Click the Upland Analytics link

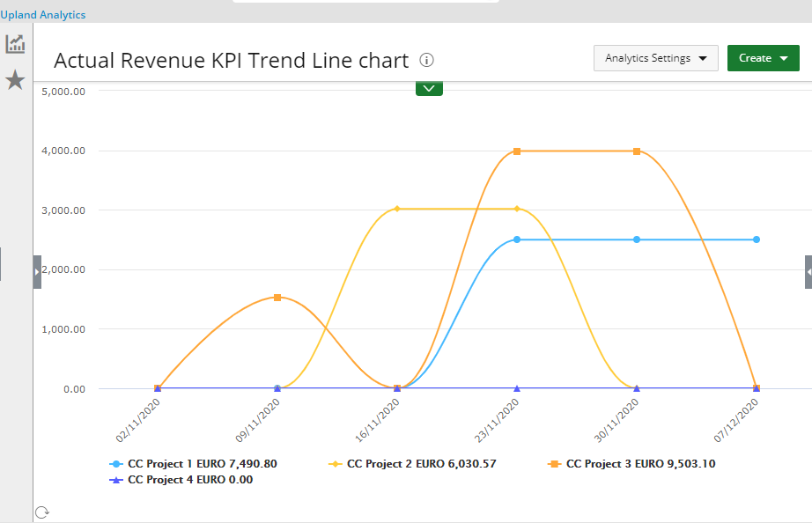[43, 15]
